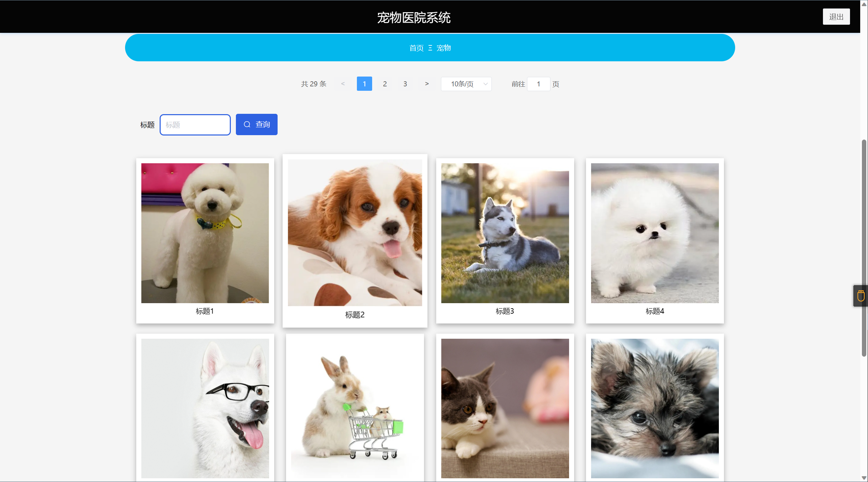Click the 退出 logout button
The width and height of the screenshot is (868, 482).
(836, 17)
